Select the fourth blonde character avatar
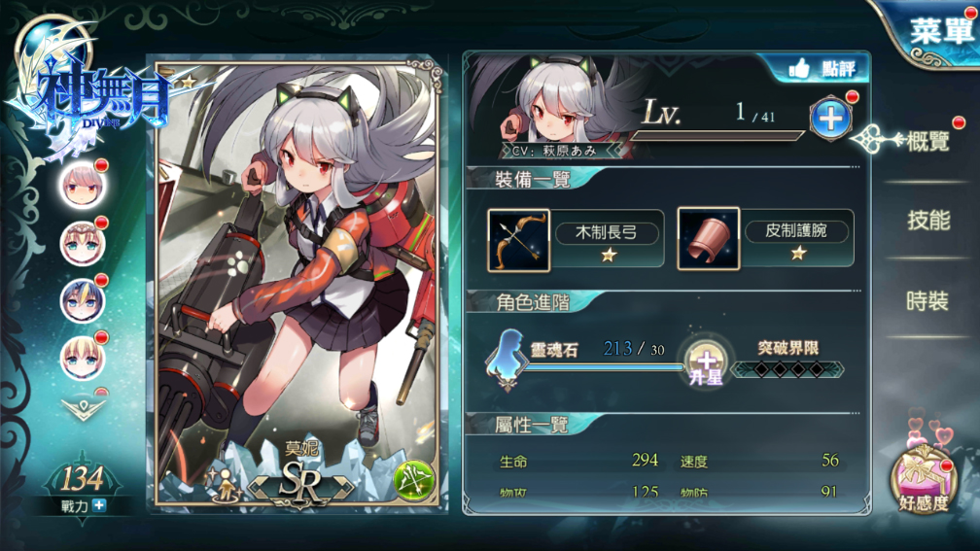The height and width of the screenshot is (551, 980). click(x=83, y=358)
